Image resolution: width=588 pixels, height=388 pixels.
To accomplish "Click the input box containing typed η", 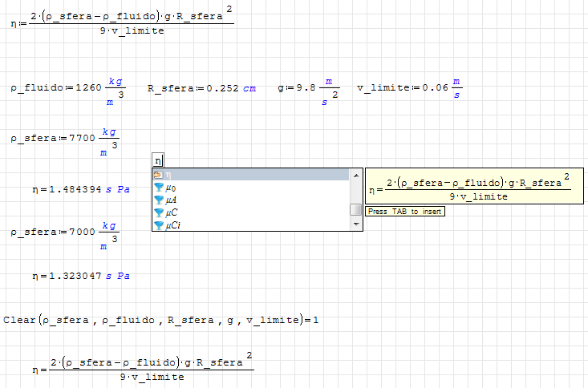I will (x=158, y=160).
